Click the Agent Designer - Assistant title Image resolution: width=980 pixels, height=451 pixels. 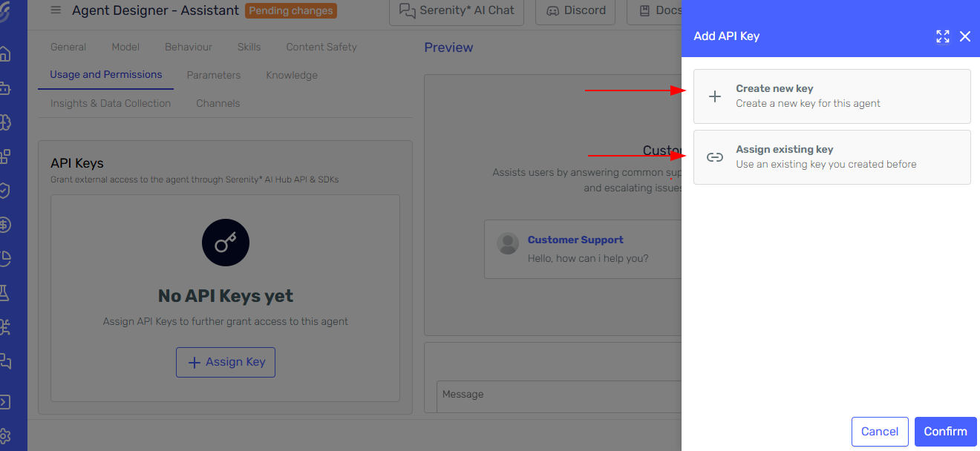pyautogui.click(x=156, y=10)
